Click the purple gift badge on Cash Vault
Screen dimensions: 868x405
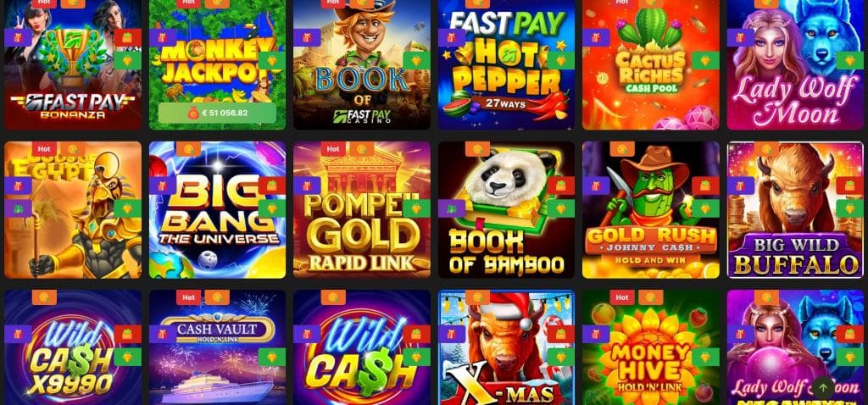click(x=163, y=334)
